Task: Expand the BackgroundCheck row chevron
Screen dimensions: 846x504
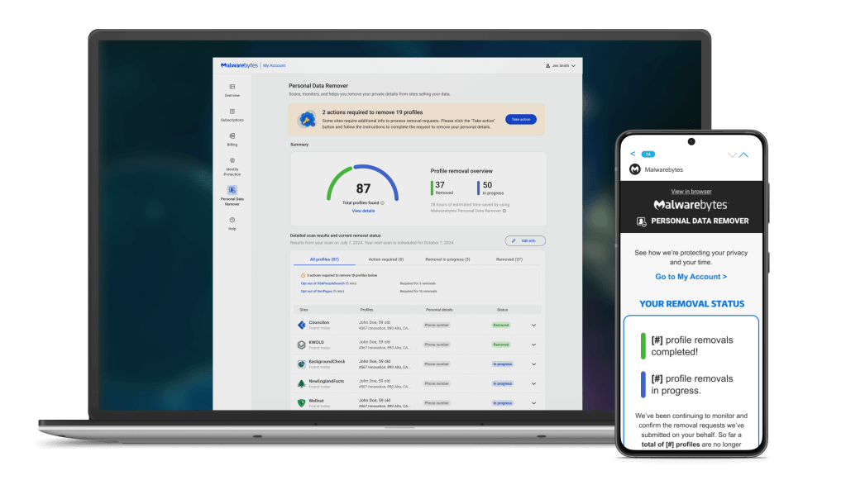Action: (x=533, y=364)
